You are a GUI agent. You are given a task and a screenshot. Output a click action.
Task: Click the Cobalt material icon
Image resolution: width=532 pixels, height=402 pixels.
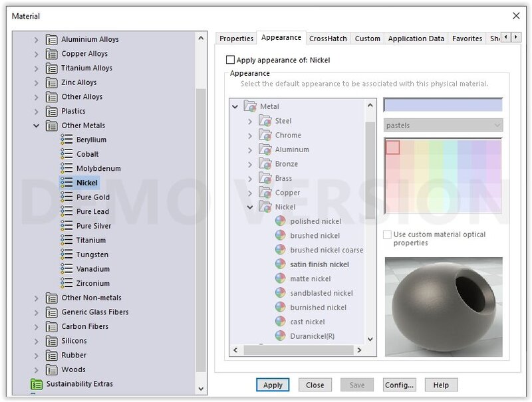(66, 154)
